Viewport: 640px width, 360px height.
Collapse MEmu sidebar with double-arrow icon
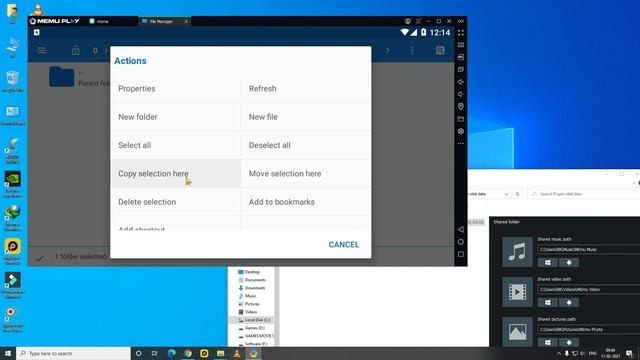pos(461,21)
